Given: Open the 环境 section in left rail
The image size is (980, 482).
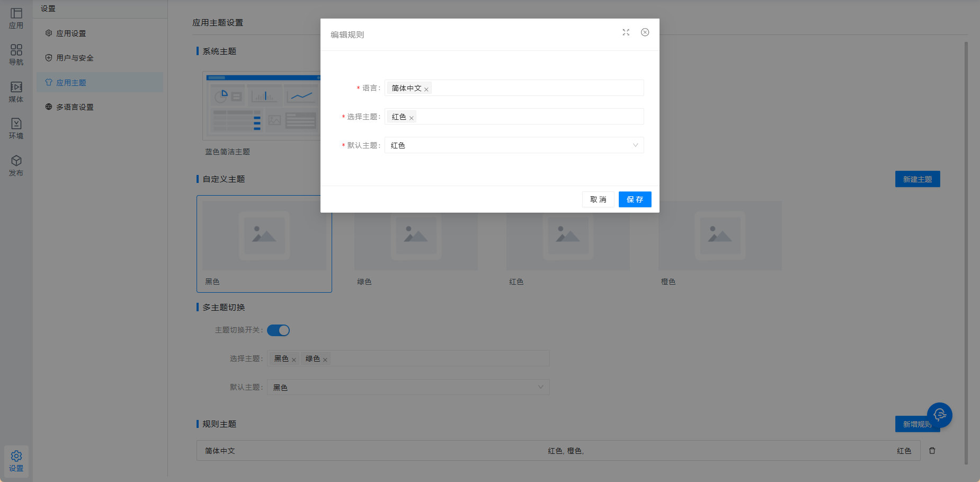Looking at the screenshot, I should tap(16, 129).
